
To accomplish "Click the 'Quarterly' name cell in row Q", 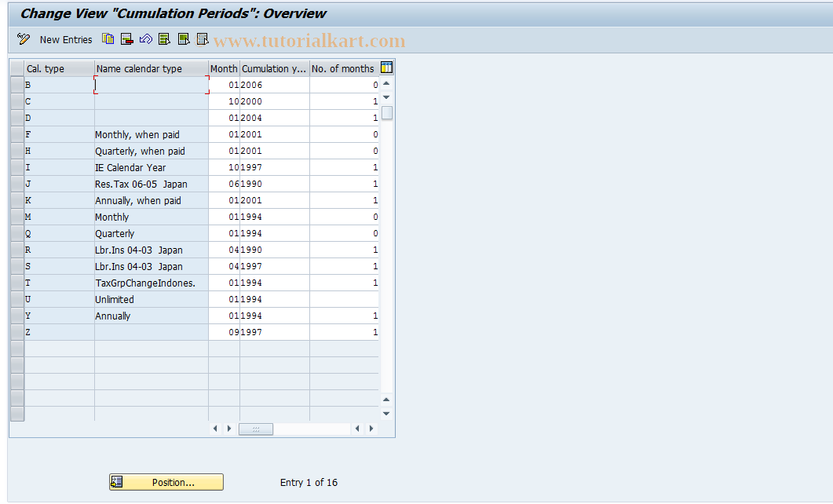I will click(x=152, y=233).
